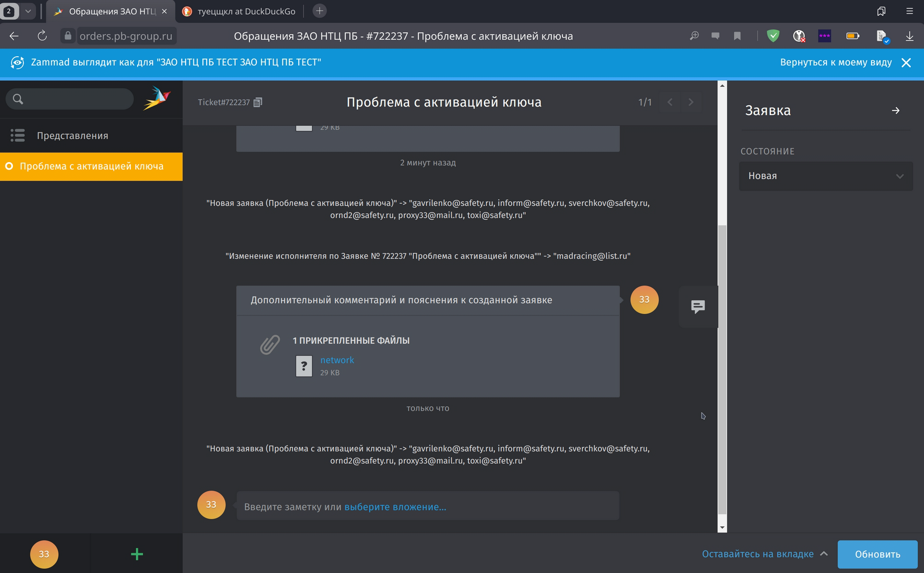
Task: Open the Представления overviews list icon
Action: click(17, 135)
